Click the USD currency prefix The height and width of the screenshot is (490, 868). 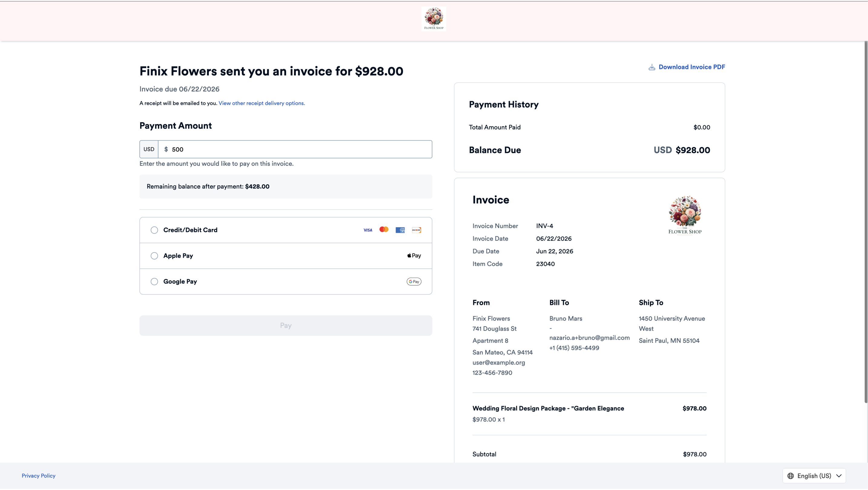coord(149,149)
